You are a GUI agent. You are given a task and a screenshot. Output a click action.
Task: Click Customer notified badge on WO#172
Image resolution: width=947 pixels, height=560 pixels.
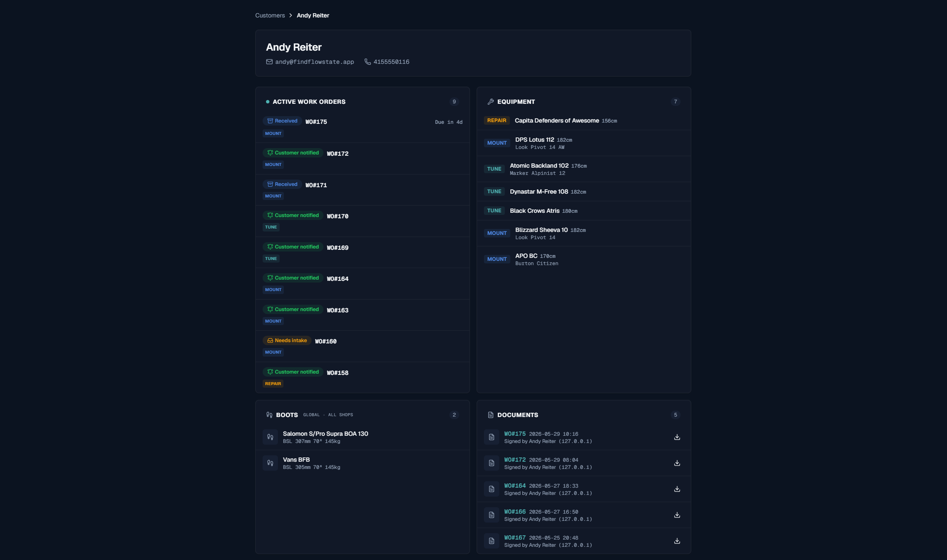click(x=293, y=153)
